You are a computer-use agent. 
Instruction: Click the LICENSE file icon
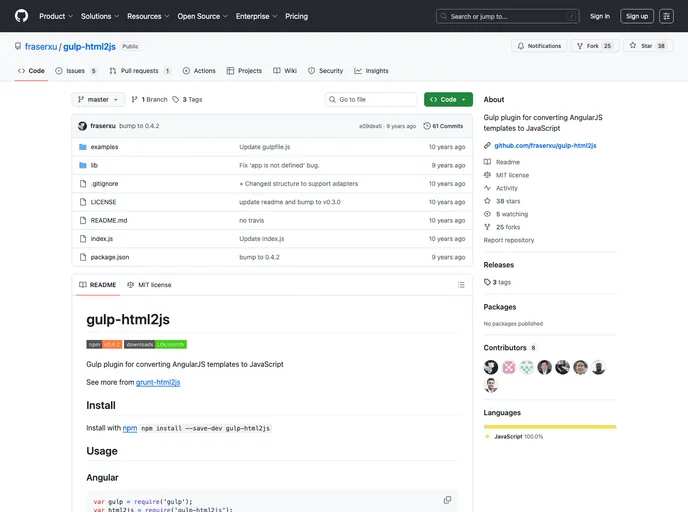82,202
